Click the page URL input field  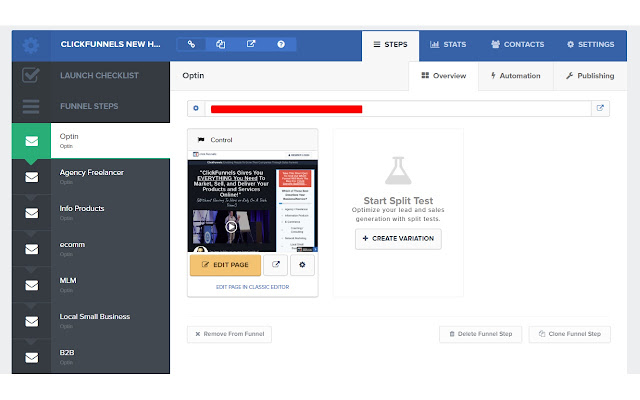coord(398,109)
